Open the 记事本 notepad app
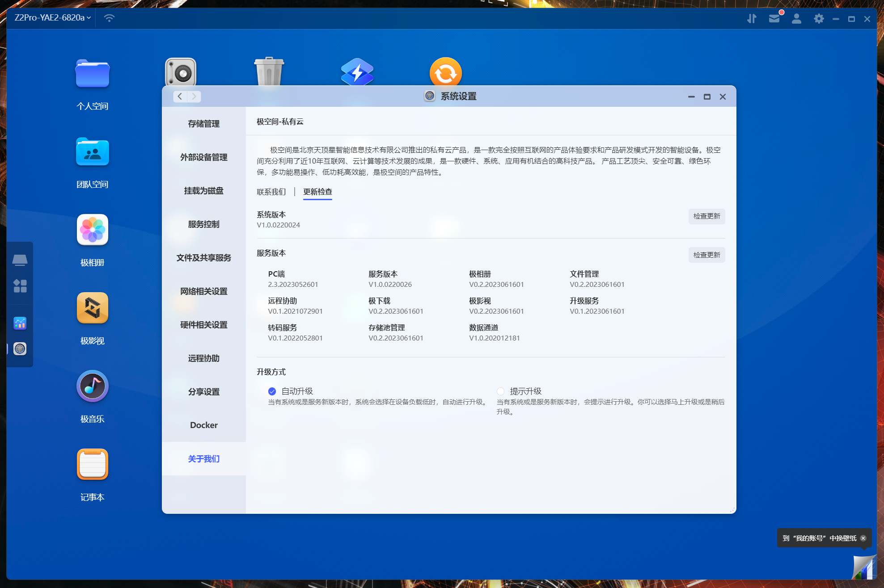Viewport: 884px width, 588px height. pyautogui.click(x=92, y=465)
